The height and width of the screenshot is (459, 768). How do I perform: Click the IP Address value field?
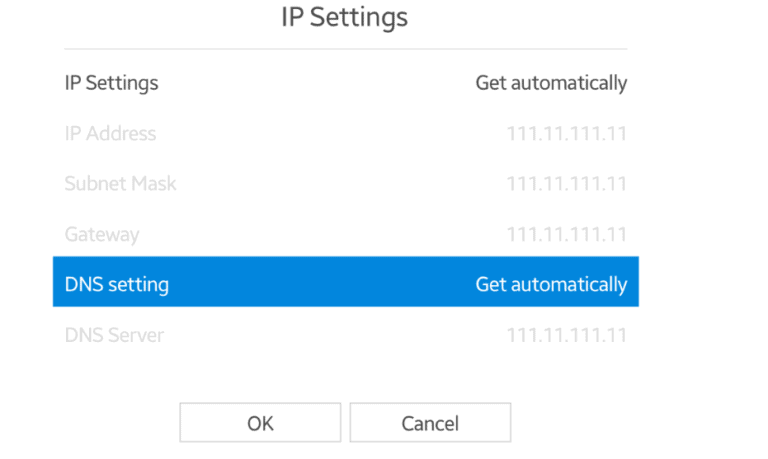[x=566, y=133]
